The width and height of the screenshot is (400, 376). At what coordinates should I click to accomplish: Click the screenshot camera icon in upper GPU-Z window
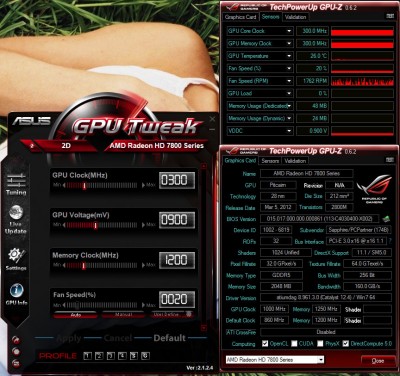[390, 16]
